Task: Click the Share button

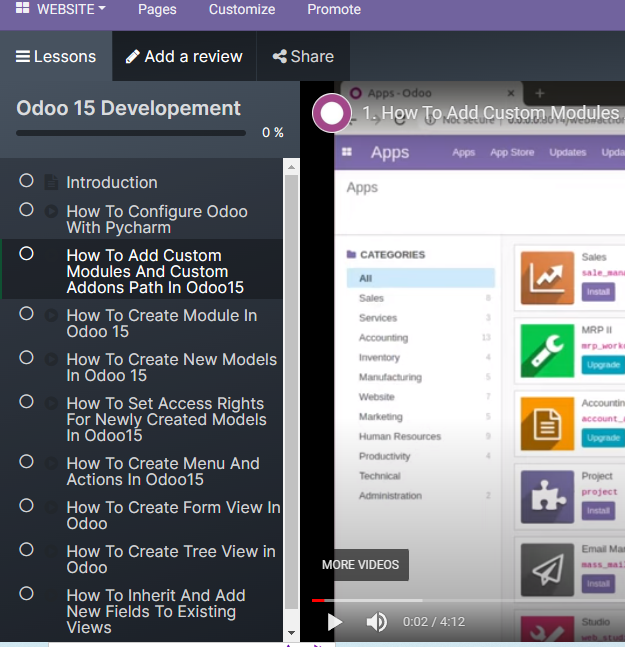Action: click(x=303, y=57)
